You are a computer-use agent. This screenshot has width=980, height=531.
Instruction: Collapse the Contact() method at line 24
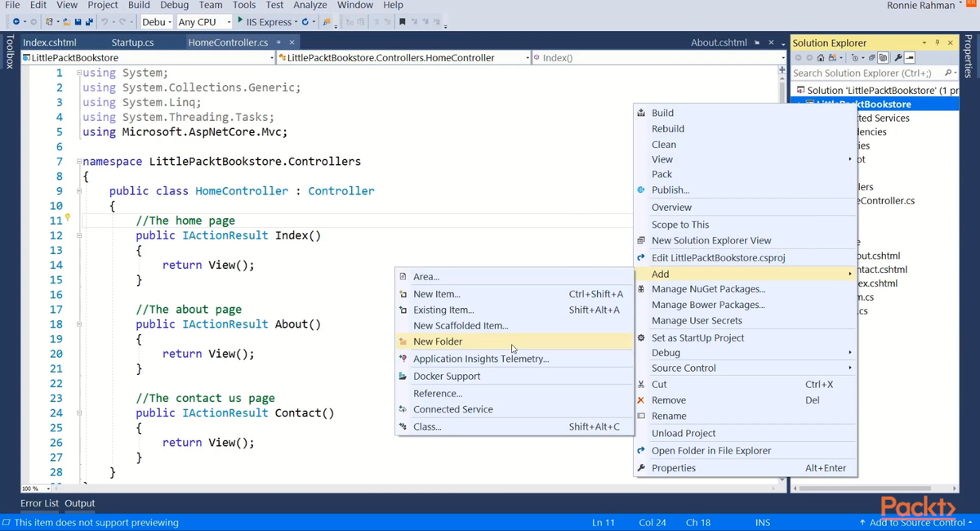tap(79, 413)
